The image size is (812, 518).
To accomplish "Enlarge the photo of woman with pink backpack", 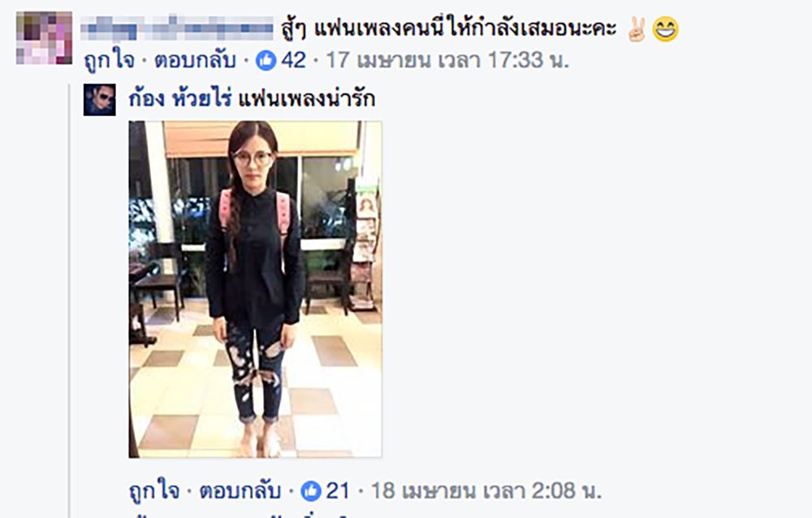I will 255,290.
